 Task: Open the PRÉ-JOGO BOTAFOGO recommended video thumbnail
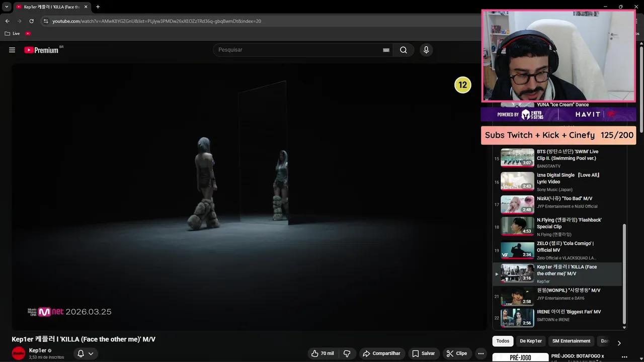520,357
